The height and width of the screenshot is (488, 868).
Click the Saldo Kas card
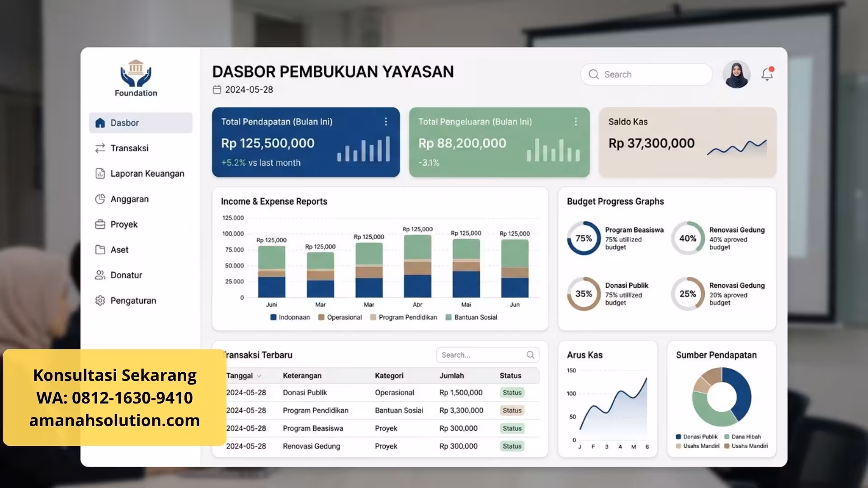coord(688,142)
